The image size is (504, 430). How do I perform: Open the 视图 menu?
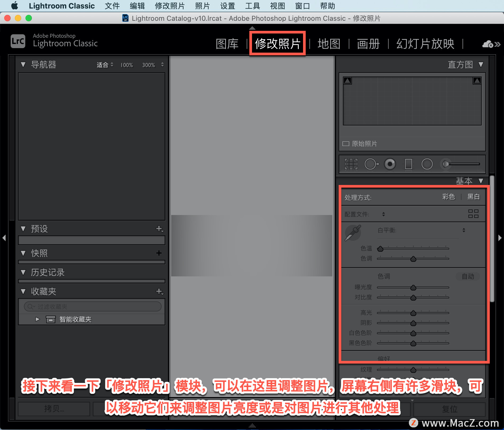pyautogui.click(x=278, y=6)
